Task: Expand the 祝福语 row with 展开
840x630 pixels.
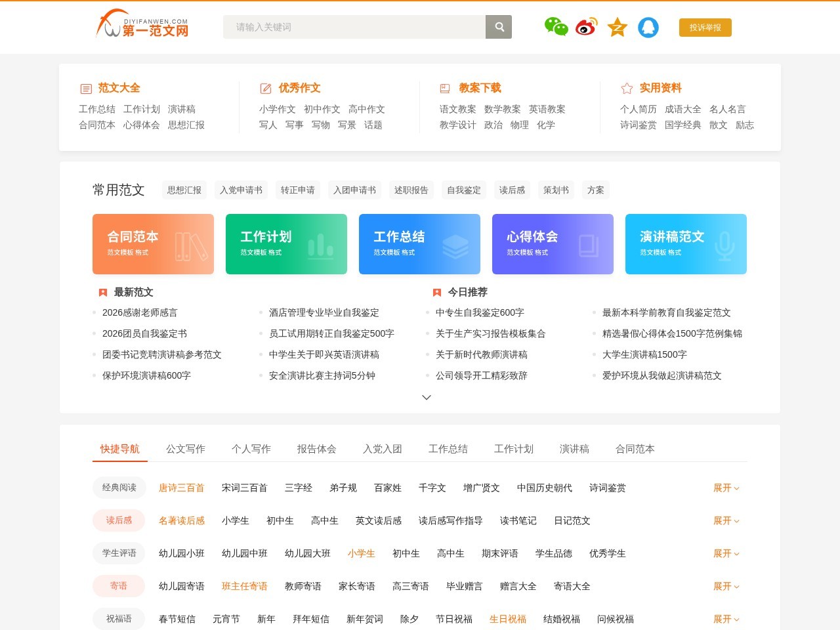Action: click(726, 619)
